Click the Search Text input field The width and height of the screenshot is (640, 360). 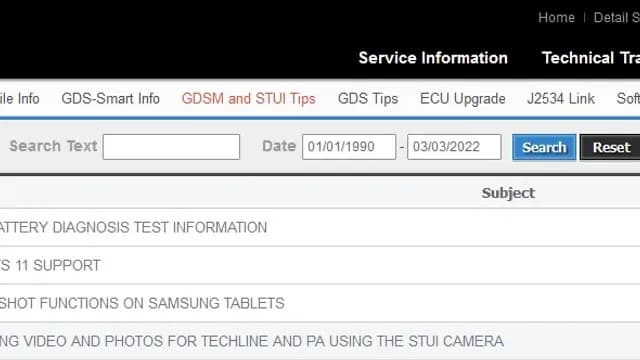[171, 147]
